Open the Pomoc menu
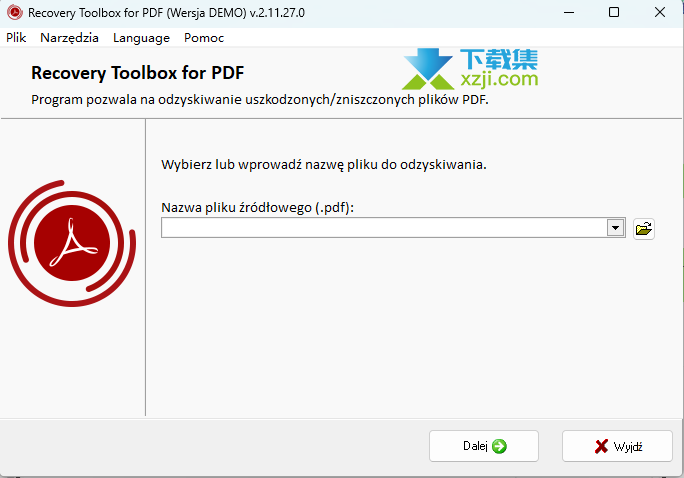This screenshot has width=684, height=478. (x=204, y=38)
